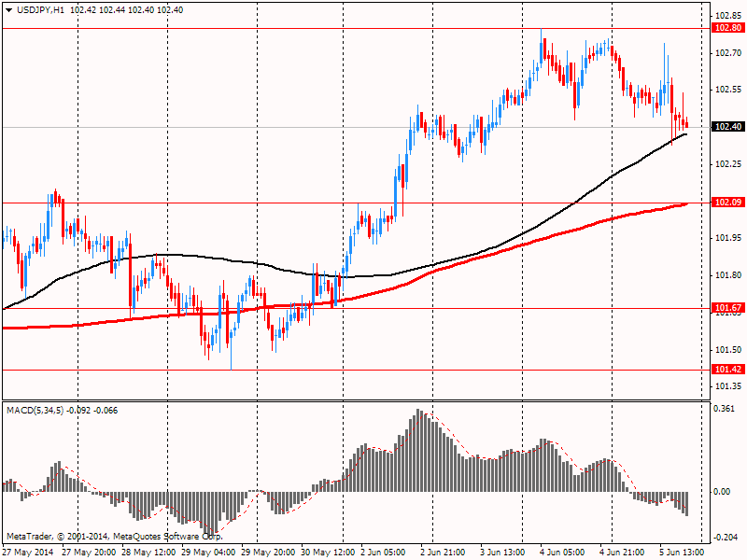This screenshot has width=747, height=560.
Task: Select the 4 Jun 05:00 time label
Action: (562, 553)
